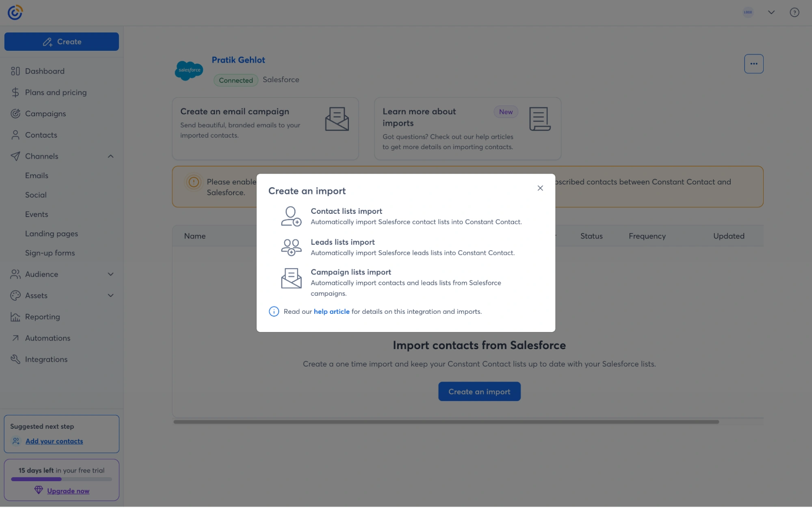This screenshot has width=812, height=508.
Task: Select the Campaigns sidebar icon
Action: [15, 114]
